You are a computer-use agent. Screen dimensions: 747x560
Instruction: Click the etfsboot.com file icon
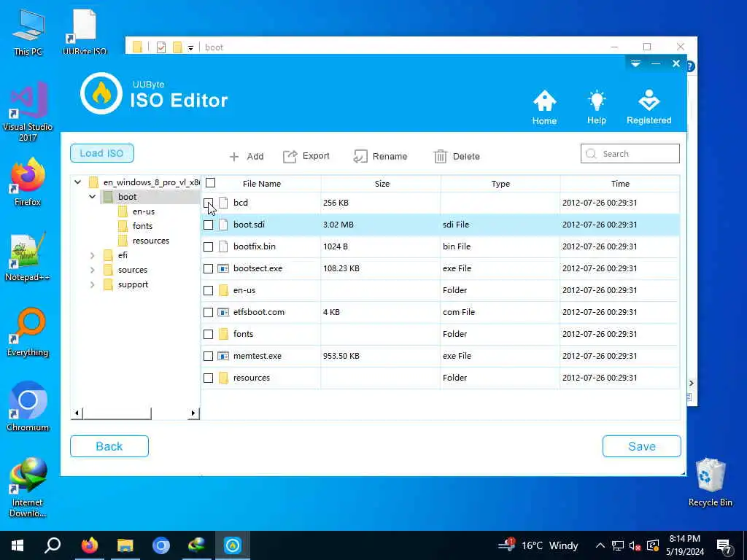pos(223,312)
